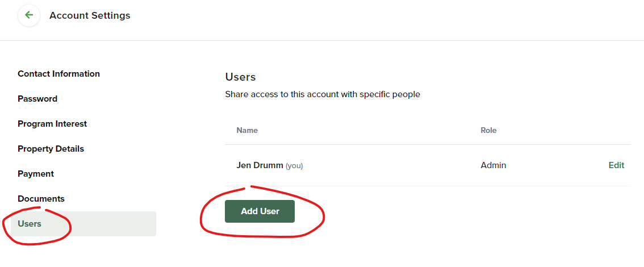Switch to the Payment settings

(36, 174)
